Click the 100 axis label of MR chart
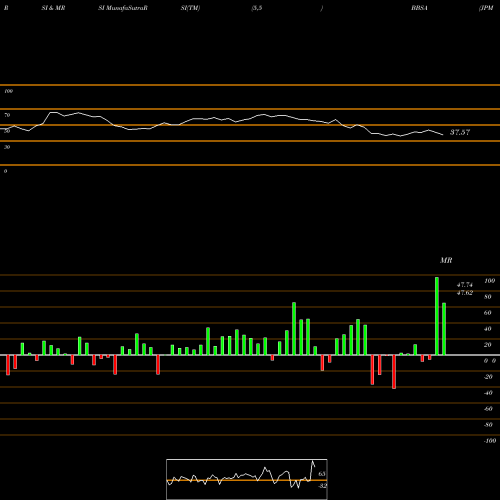This screenshot has height=500, width=500. click(x=489, y=281)
